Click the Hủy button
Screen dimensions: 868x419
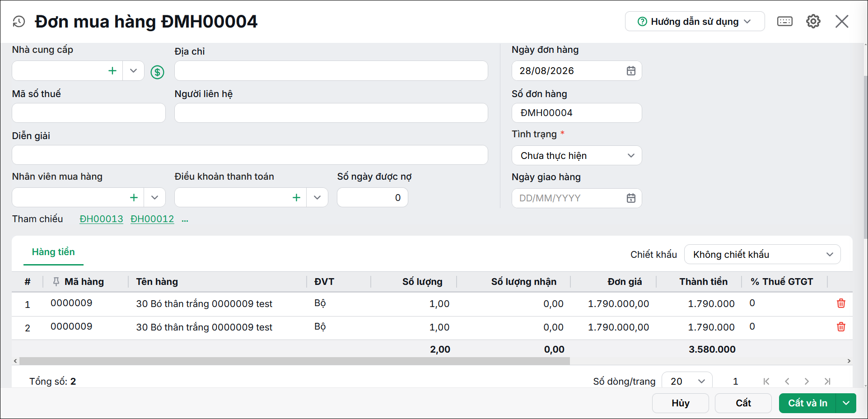tap(680, 403)
